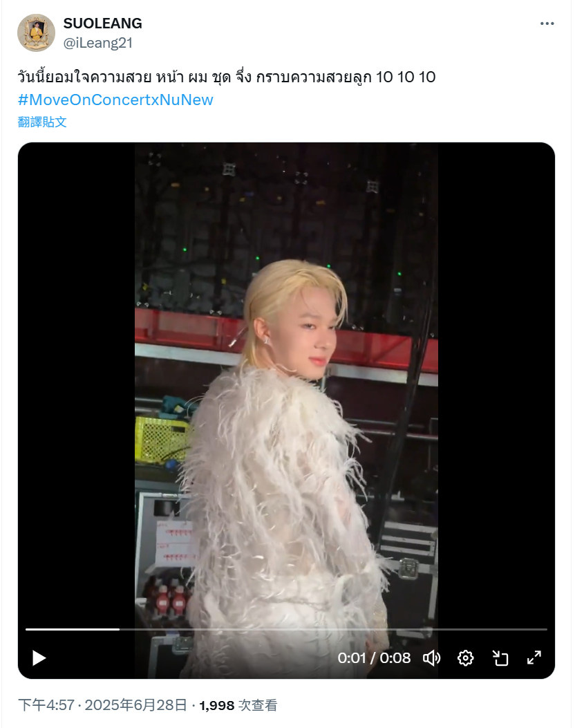Click the white played portion of the progress bar
The image size is (575, 728).
pos(73,629)
